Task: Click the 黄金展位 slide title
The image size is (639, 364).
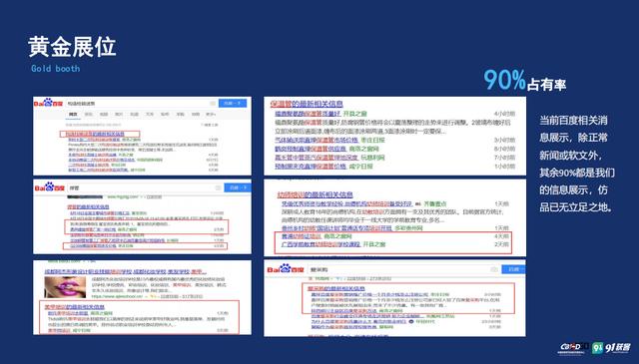Action: (x=72, y=47)
